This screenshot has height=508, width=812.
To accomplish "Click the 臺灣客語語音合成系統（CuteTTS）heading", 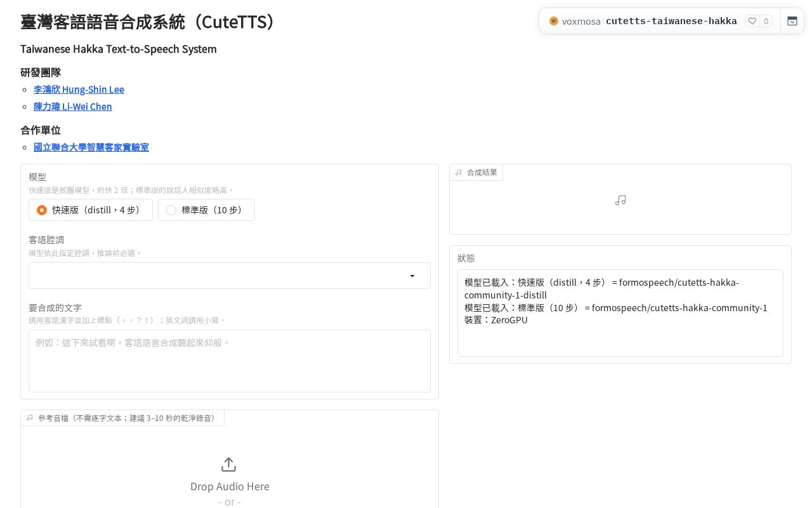I will tap(151, 22).
